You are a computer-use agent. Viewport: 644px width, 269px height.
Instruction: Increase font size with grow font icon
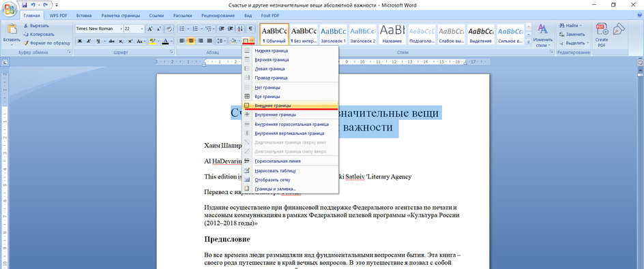click(150, 29)
